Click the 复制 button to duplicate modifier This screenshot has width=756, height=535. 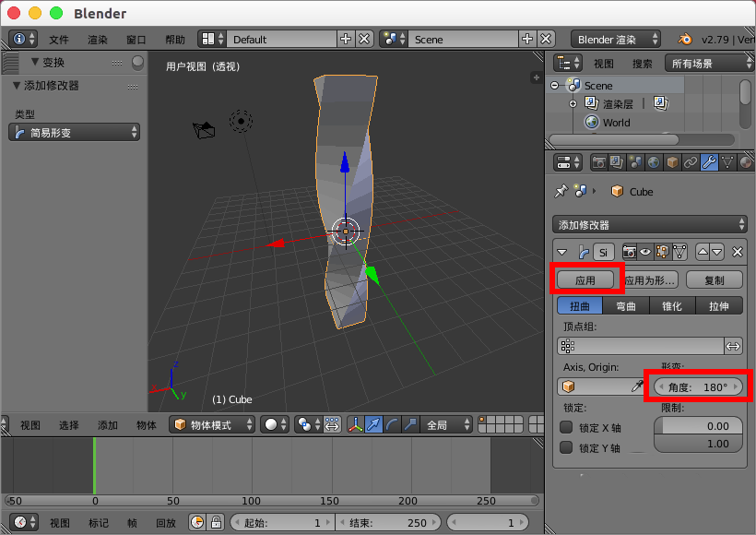[x=715, y=279]
